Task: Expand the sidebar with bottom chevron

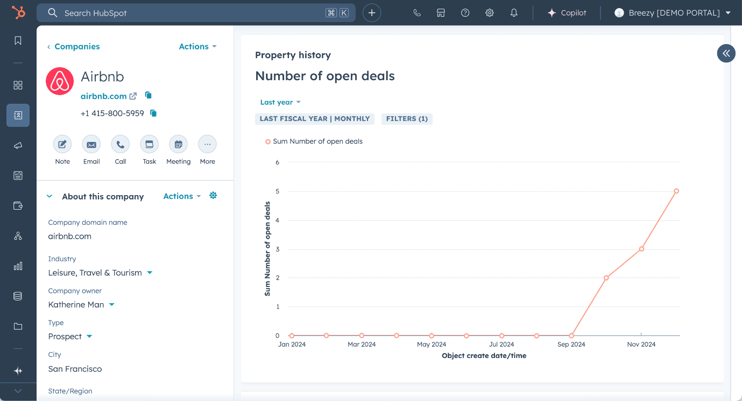Action: [x=18, y=391]
